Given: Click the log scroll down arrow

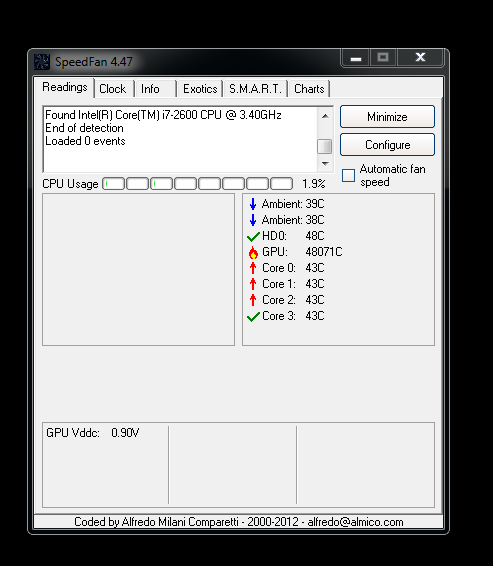Looking at the screenshot, I should click(x=325, y=164).
